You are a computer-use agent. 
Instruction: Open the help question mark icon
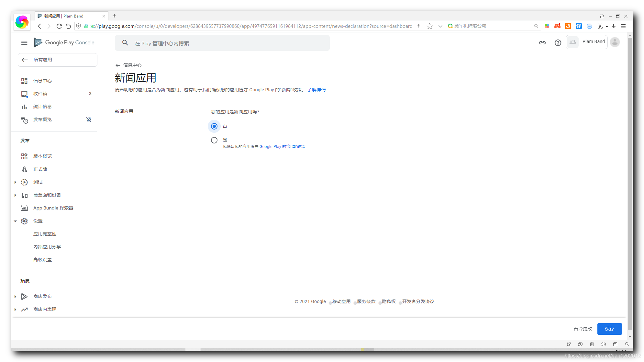(x=558, y=43)
